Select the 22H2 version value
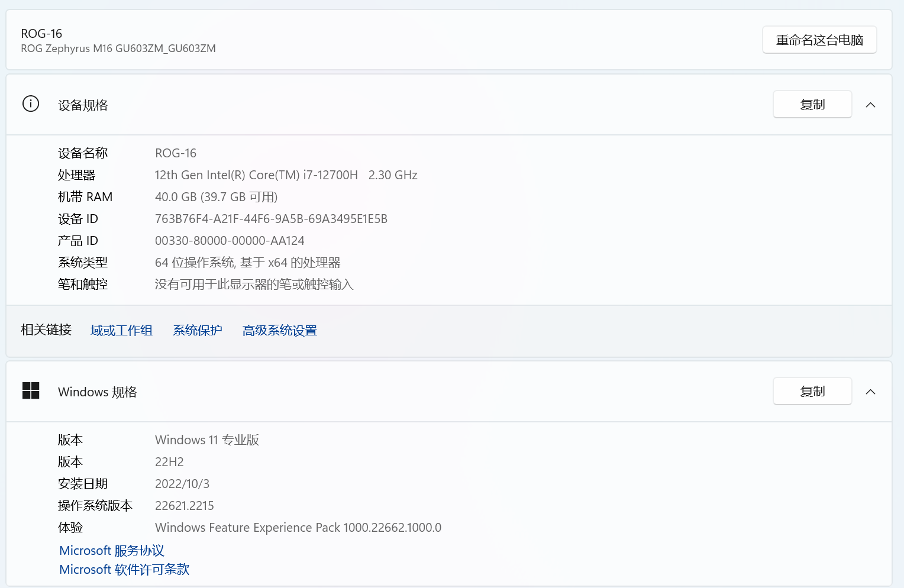Screen dimensions: 904x588 click(169, 462)
